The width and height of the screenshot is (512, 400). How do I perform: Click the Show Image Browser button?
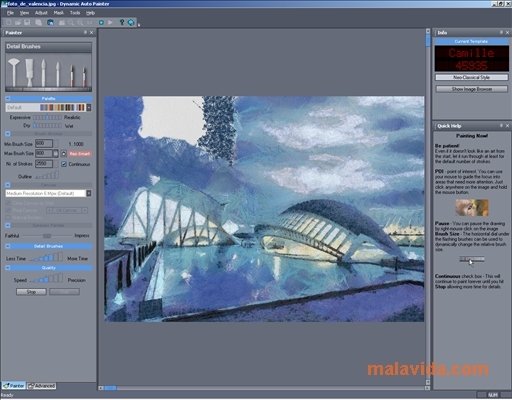(471, 89)
